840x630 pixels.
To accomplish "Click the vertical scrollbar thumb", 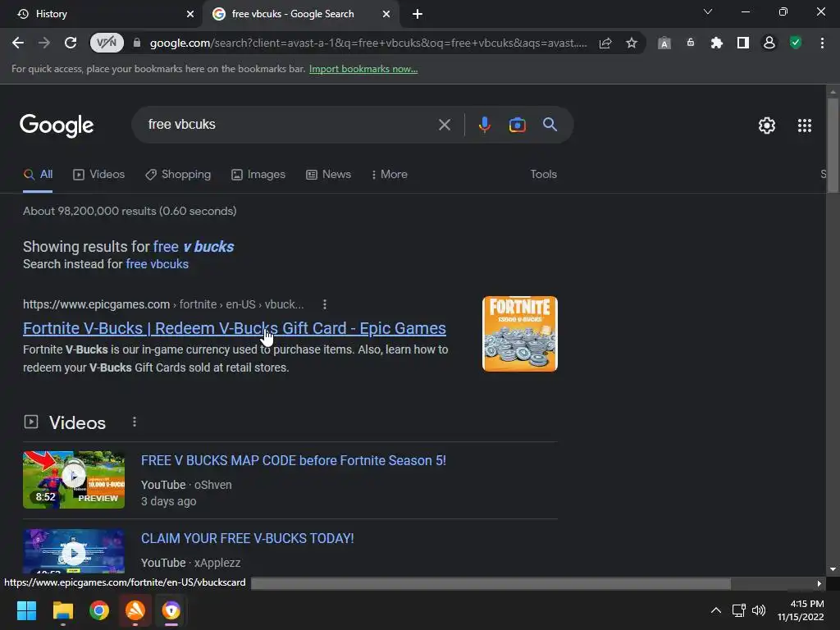I will pyautogui.click(x=833, y=144).
